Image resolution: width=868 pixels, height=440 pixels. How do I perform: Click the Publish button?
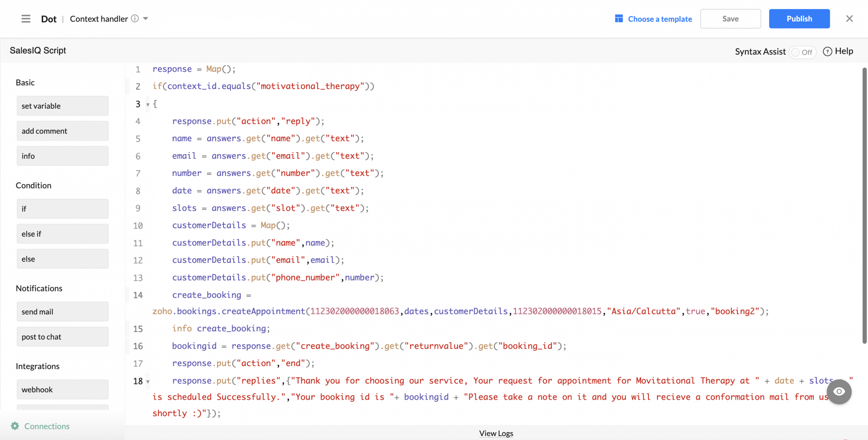[799, 19]
